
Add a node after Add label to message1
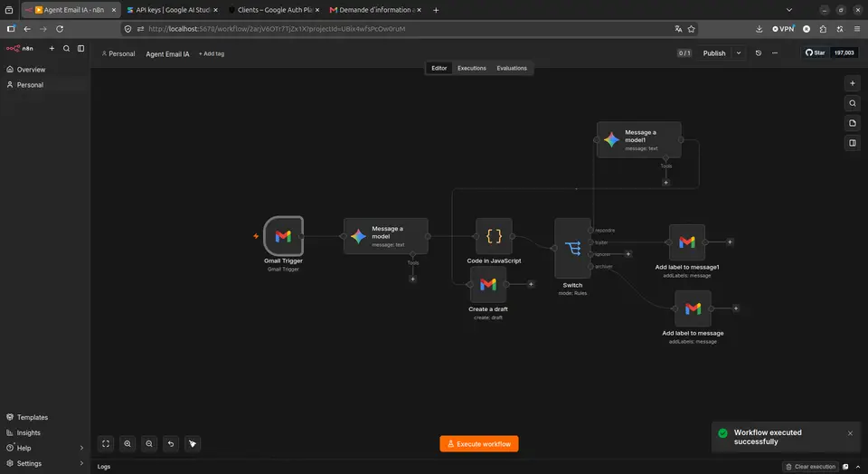click(730, 242)
